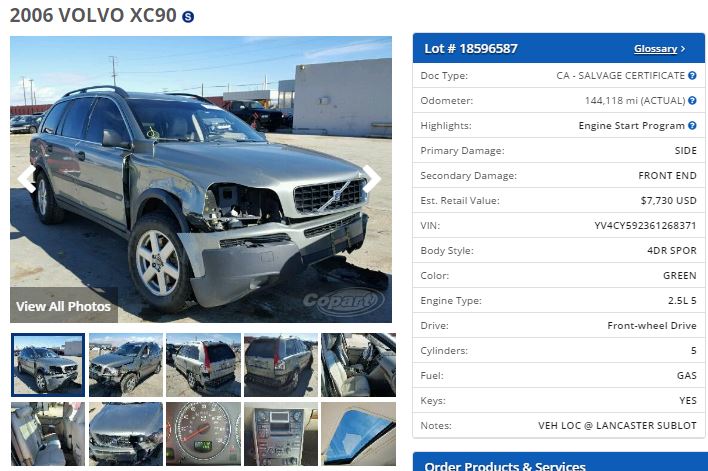Open the Doc Type help icon
This screenshot has height=471, width=708.
click(692, 75)
